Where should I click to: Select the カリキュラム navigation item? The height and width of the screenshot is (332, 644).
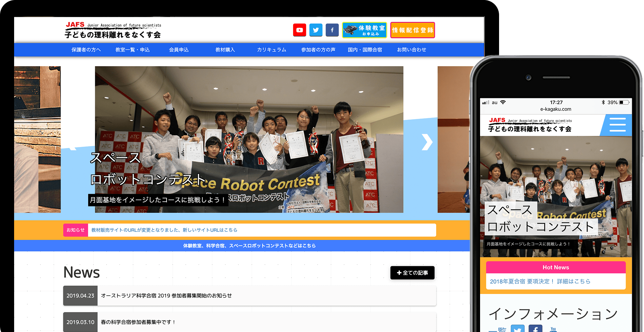click(x=272, y=50)
